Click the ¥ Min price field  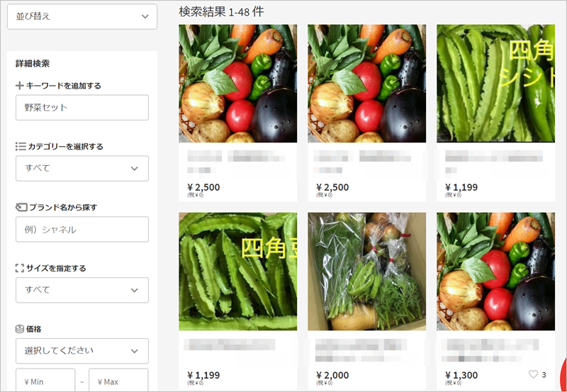pos(45,380)
